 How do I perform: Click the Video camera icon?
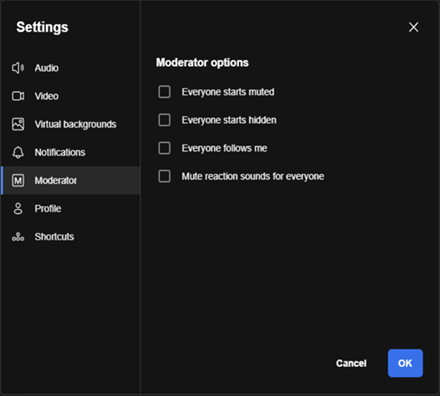point(18,96)
